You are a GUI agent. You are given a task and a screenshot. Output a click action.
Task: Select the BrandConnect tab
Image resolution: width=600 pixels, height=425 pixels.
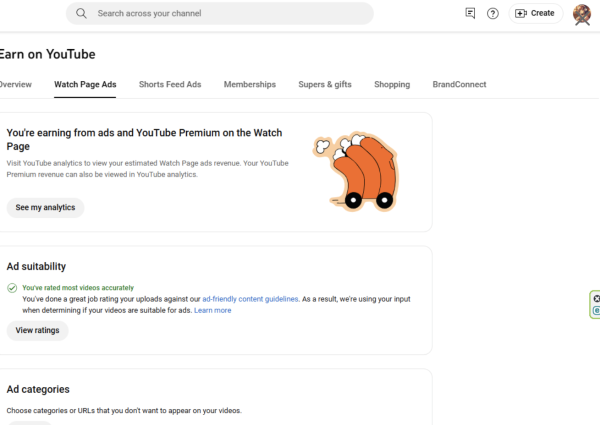point(460,85)
